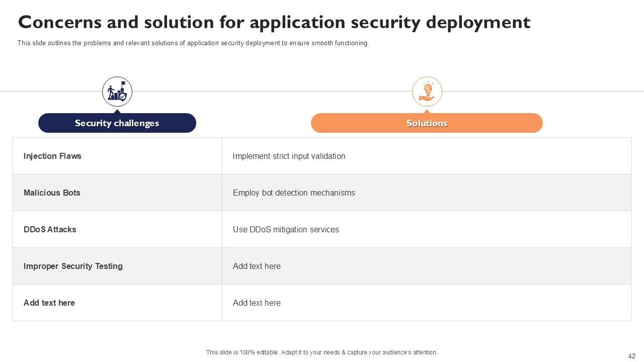Click the last row solution placeholder text
Viewport: 644px width, 362px height.
coord(257,303)
